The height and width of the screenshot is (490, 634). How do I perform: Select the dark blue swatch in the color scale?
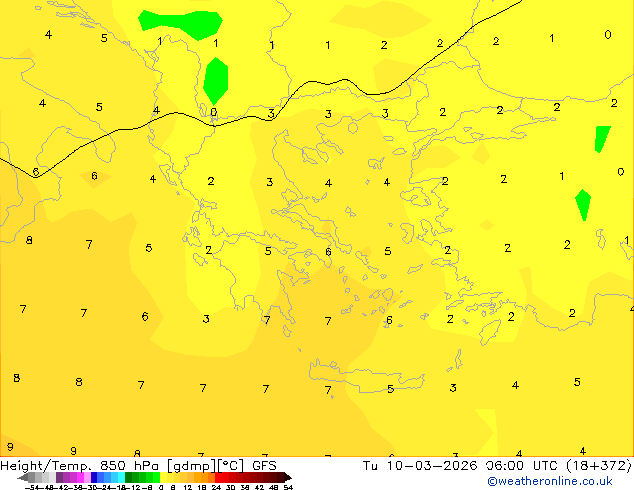[94, 477]
